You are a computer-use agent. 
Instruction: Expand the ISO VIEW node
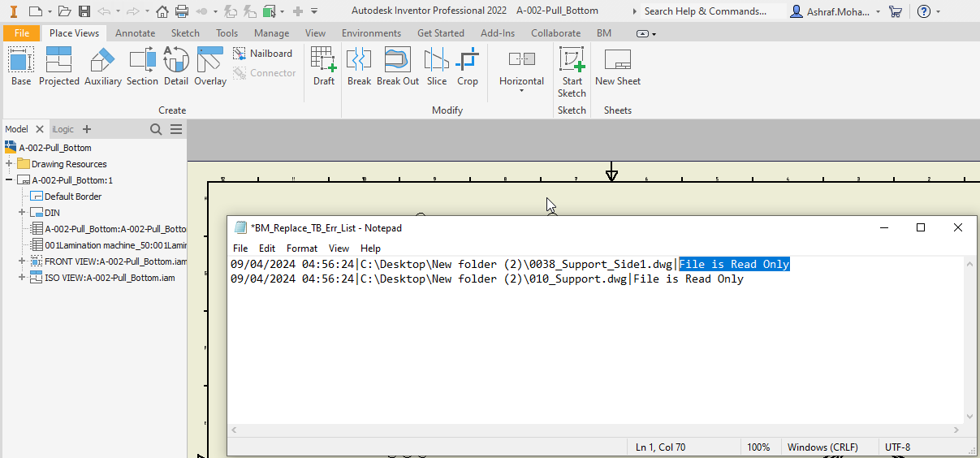(x=23, y=278)
